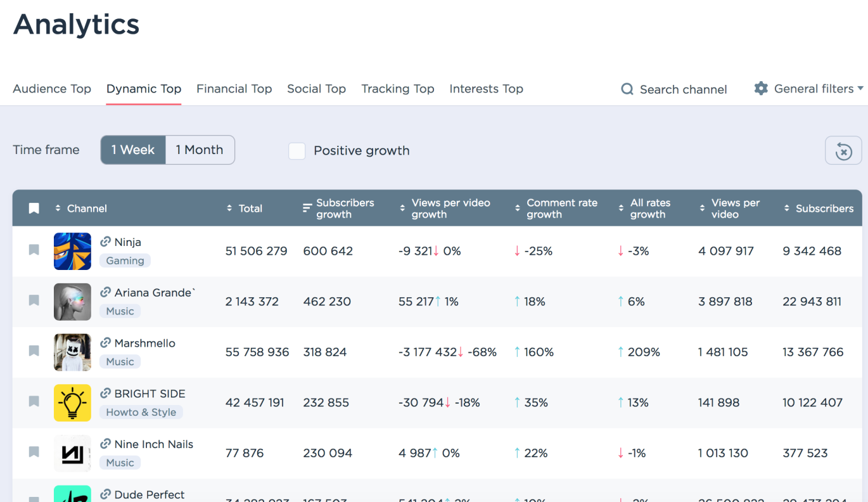Sort by Views per video growth
868x502 pixels.
[x=444, y=209]
